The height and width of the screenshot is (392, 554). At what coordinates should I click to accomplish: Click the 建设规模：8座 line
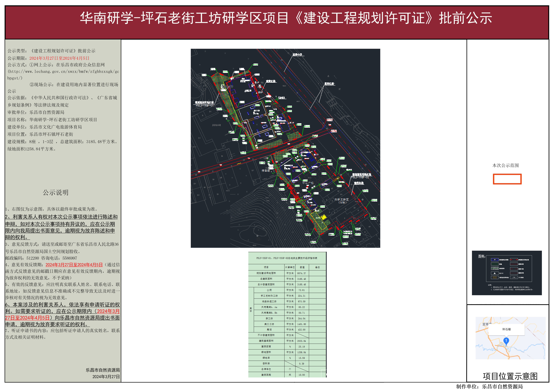click(x=63, y=142)
